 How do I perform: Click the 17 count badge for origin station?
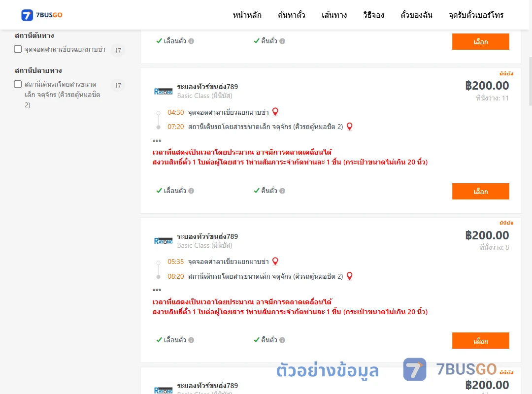[118, 50]
